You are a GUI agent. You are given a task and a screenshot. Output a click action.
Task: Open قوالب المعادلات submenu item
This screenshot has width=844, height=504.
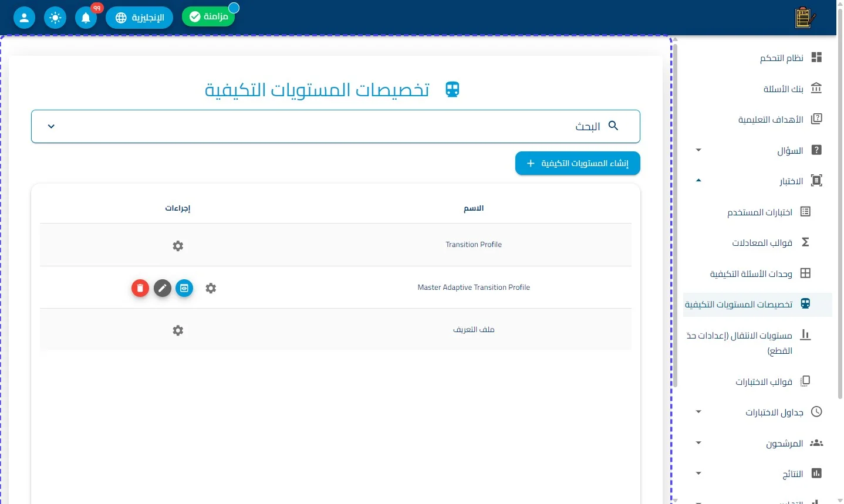pyautogui.click(x=757, y=242)
